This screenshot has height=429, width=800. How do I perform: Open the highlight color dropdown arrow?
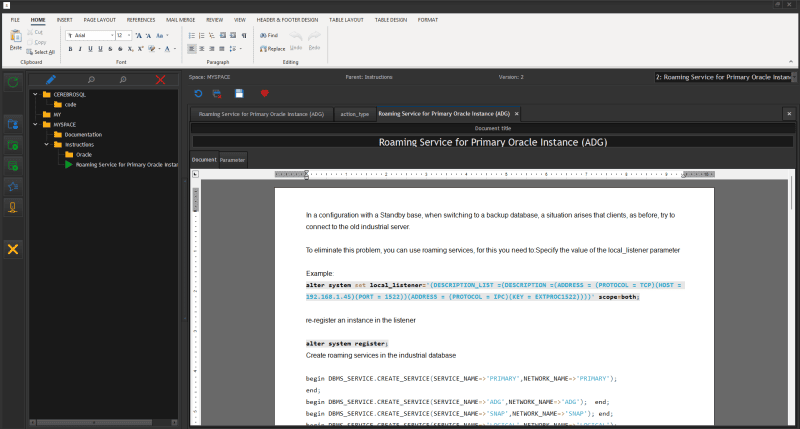tap(159, 49)
